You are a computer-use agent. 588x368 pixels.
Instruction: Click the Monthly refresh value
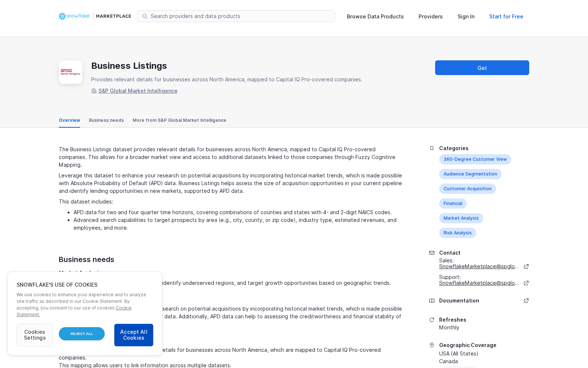[x=449, y=328]
